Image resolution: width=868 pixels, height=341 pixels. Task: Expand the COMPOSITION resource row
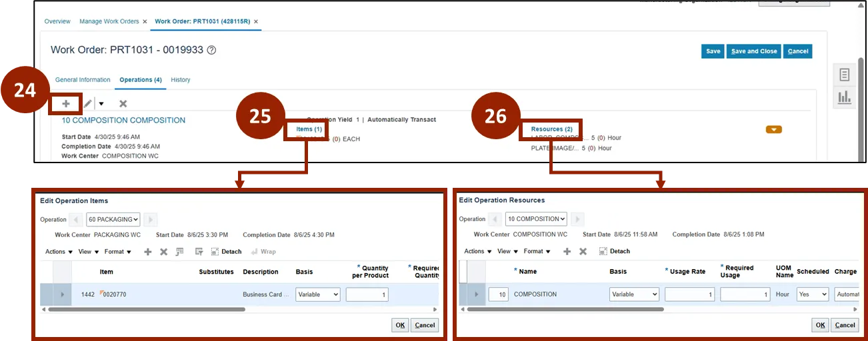pyautogui.click(x=476, y=294)
